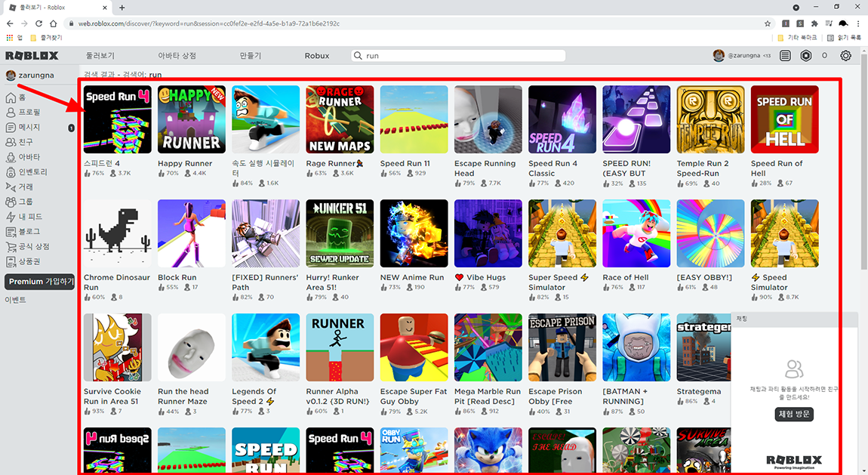Select the Roblox browser tab
The image size is (868, 475).
57,8
